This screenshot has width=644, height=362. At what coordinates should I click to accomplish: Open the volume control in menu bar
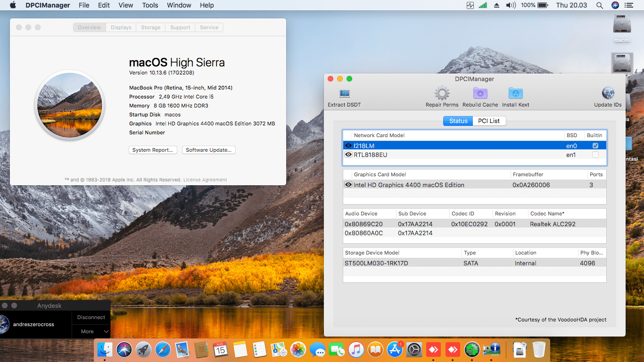pos(511,5)
